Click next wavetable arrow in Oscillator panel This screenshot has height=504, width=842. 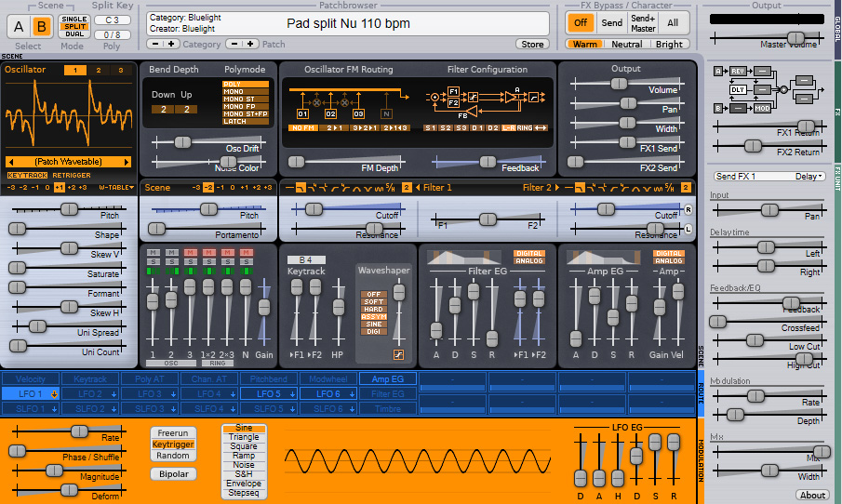click(127, 162)
